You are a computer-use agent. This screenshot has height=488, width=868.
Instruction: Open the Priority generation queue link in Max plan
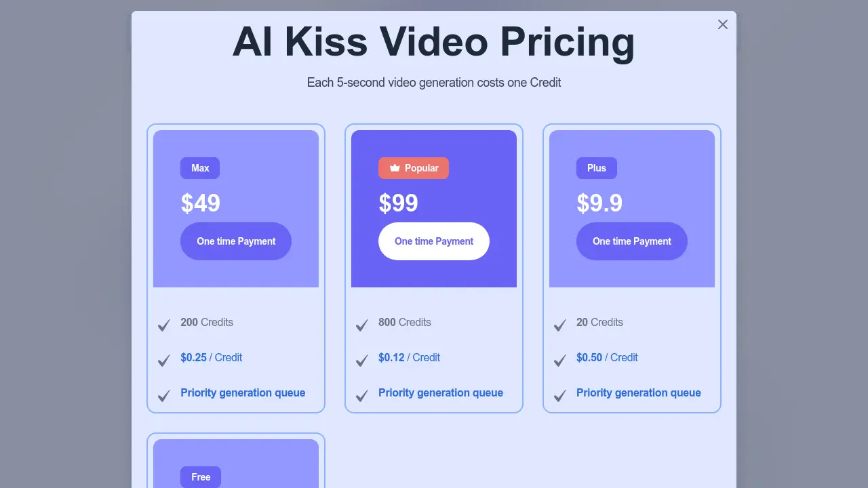coord(243,392)
